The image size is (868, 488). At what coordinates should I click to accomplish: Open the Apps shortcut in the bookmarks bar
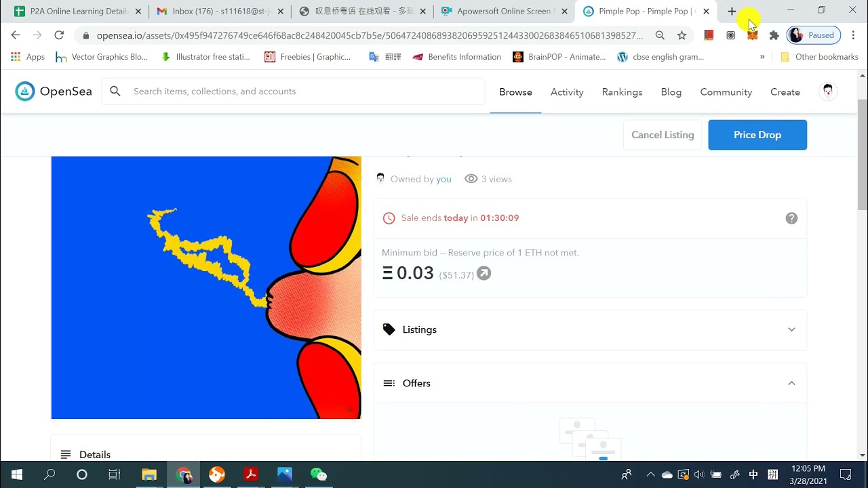tap(28, 57)
